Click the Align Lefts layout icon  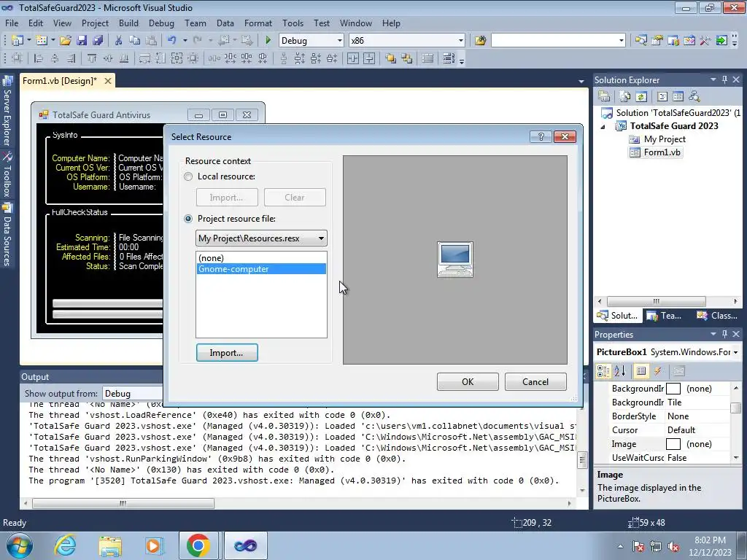(x=39, y=58)
